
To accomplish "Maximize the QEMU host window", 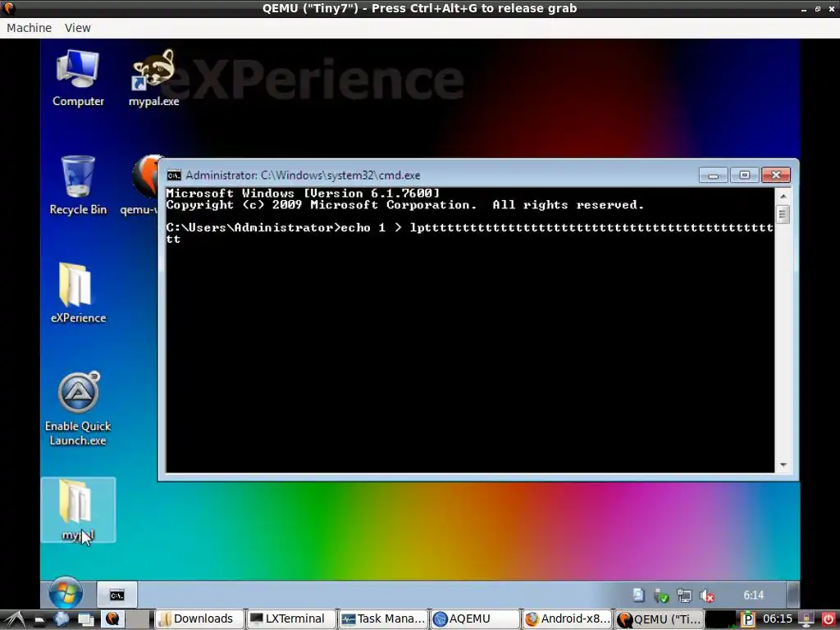I will click(x=818, y=9).
